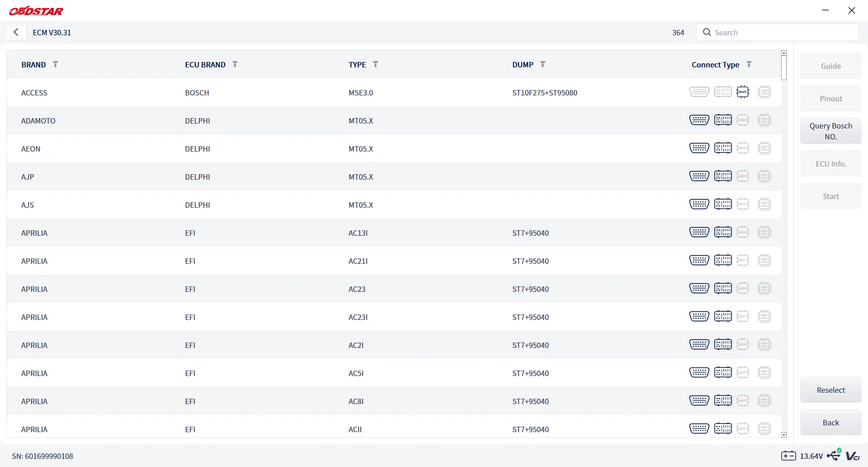Click the OBD connector icon in ACCESS row
The image size is (868, 467).
coord(699,92)
